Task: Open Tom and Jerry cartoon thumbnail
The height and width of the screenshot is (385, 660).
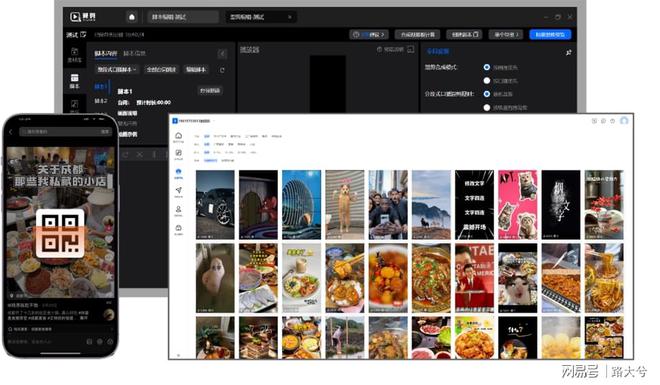Action: [x=258, y=205]
